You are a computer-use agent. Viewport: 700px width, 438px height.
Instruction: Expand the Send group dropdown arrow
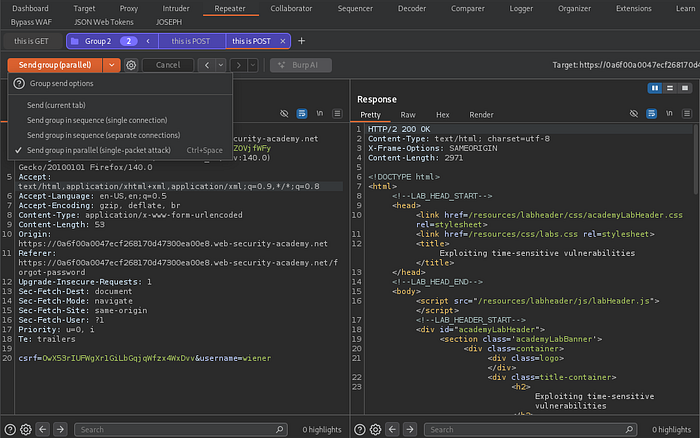pyautogui.click(x=112, y=65)
